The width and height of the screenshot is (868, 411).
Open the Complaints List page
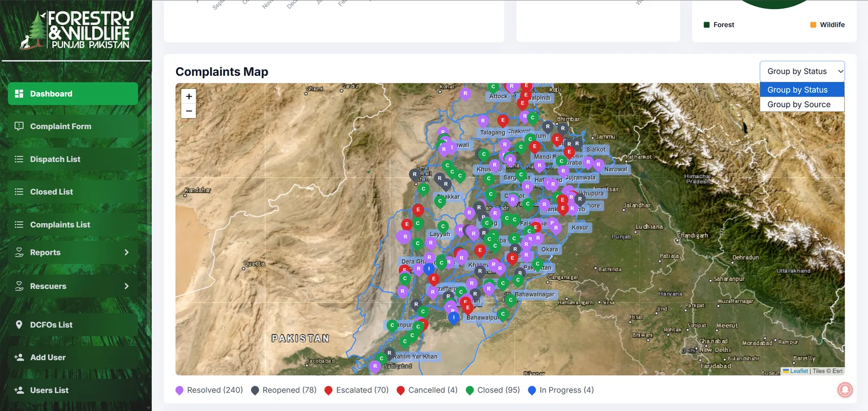tap(73, 224)
